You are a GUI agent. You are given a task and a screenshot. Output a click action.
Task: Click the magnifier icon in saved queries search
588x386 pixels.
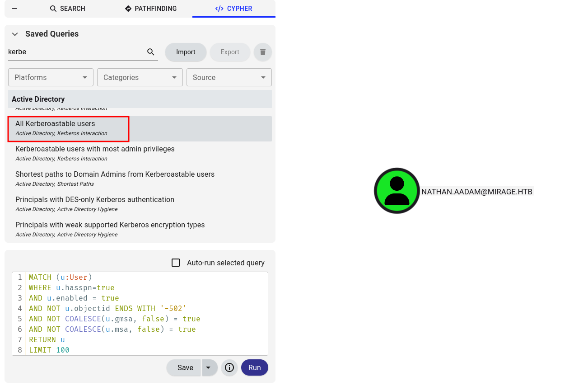click(151, 52)
